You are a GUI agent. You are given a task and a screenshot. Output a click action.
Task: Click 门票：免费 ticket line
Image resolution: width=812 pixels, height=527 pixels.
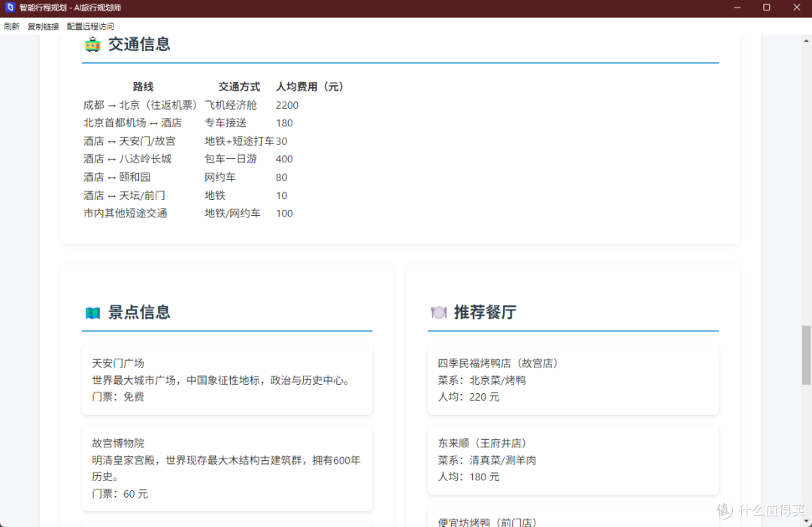118,396
